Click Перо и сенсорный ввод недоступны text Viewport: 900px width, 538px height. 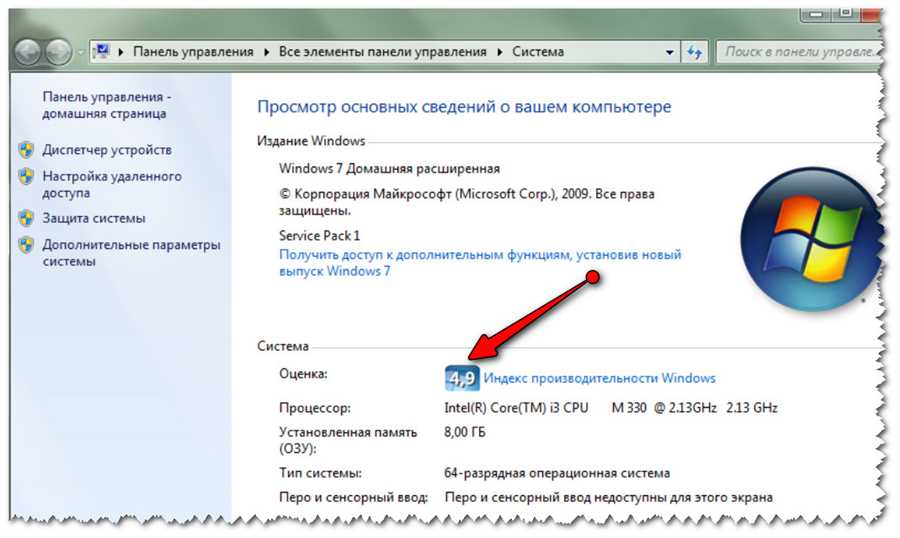608,497
